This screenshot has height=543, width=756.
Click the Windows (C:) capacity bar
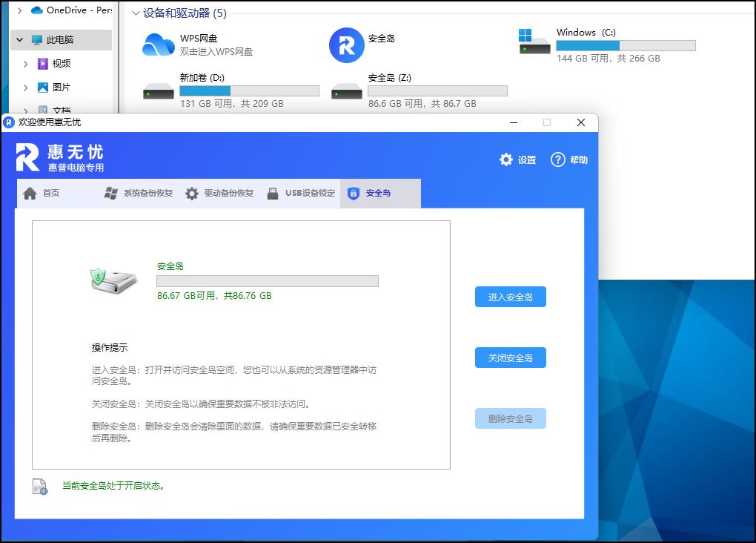624,45
